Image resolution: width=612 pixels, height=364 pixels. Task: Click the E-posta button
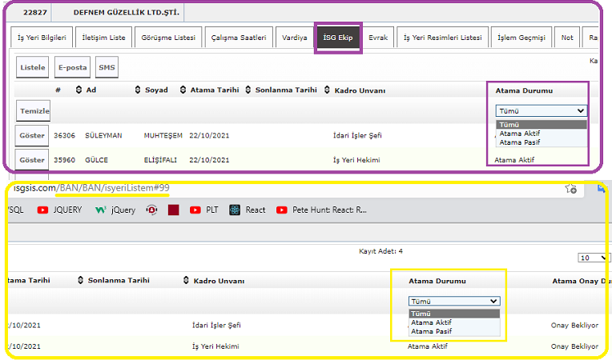[x=72, y=68]
